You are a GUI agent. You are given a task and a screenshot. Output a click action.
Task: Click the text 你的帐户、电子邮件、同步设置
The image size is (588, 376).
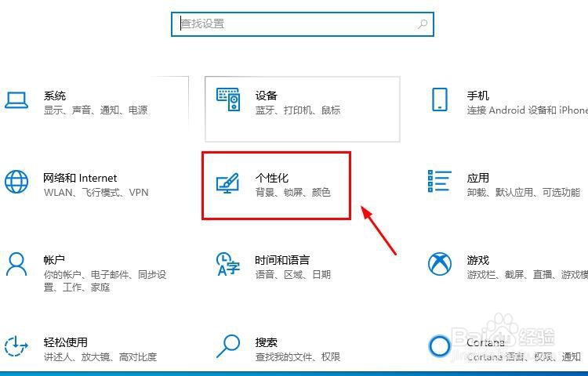click(105, 281)
